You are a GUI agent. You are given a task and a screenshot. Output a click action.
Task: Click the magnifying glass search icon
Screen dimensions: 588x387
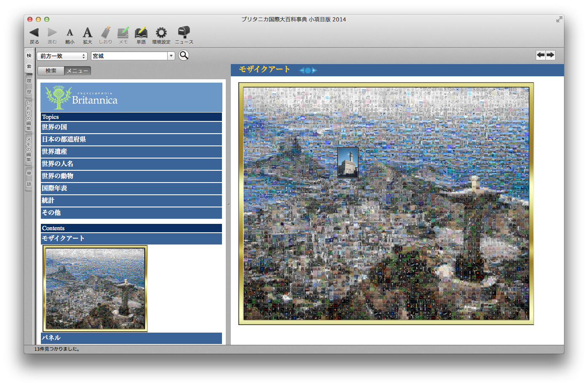(x=184, y=55)
